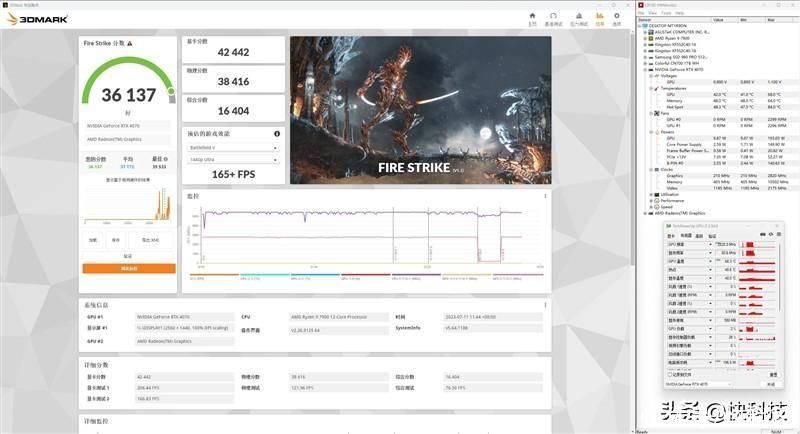Switch to the Advanced tab in GPU-Z
Viewport: 800px width, 434px height.
coord(699,236)
